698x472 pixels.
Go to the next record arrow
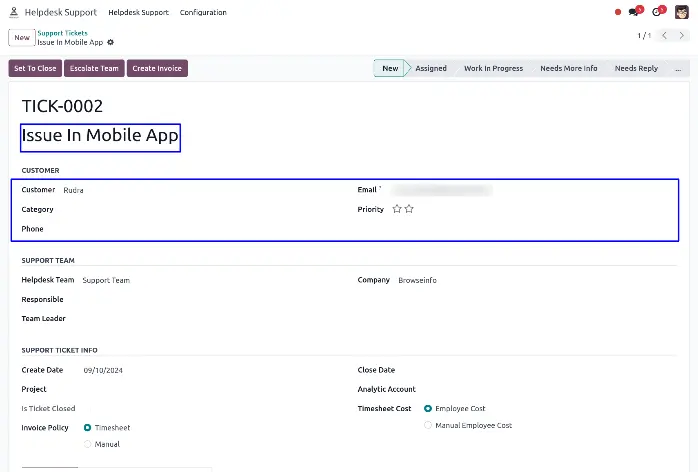click(684, 36)
